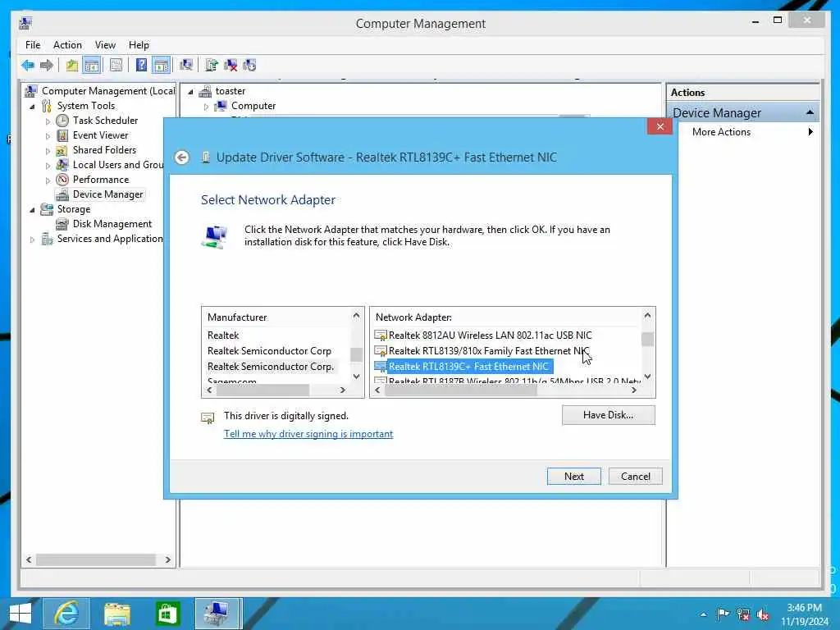Click Manufacturer list vertical scrollbar thumb
840x630 pixels.
pyautogui.click(x=356, y=354)
